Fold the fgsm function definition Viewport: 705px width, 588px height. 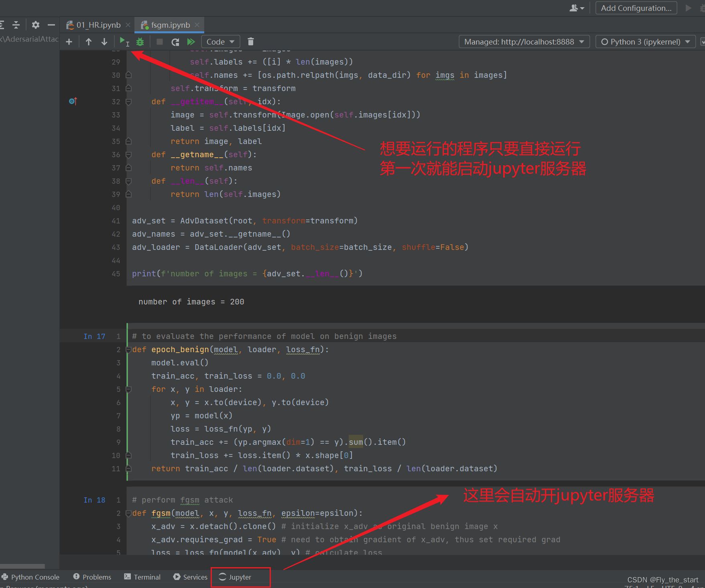(128, 513)
